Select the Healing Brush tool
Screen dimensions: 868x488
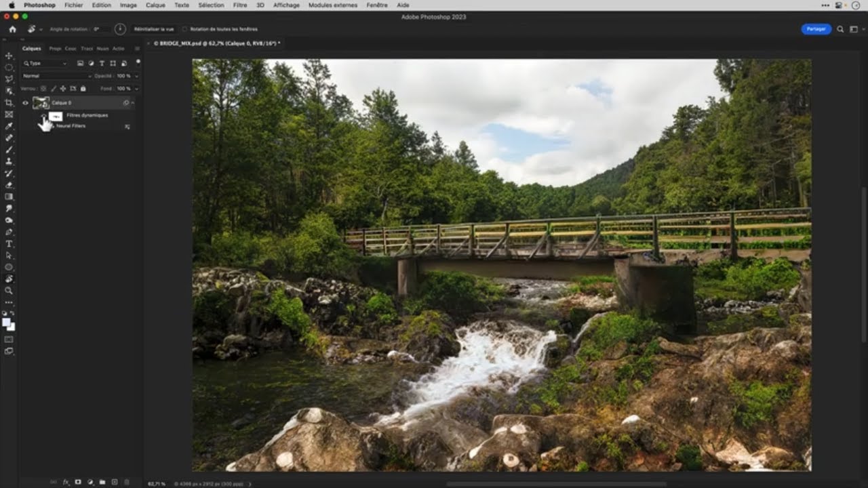[x=9, y=138]
